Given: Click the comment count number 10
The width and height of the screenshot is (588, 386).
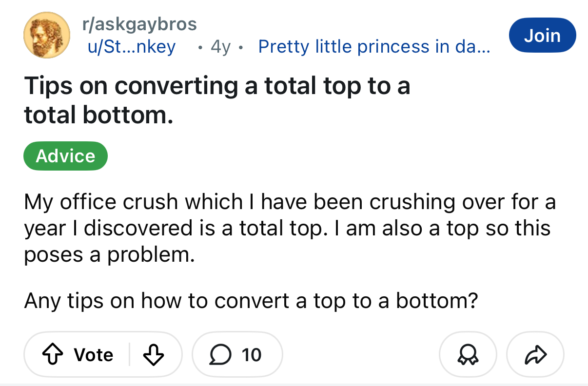Looking at the screenshot, I should click(252, 354).
